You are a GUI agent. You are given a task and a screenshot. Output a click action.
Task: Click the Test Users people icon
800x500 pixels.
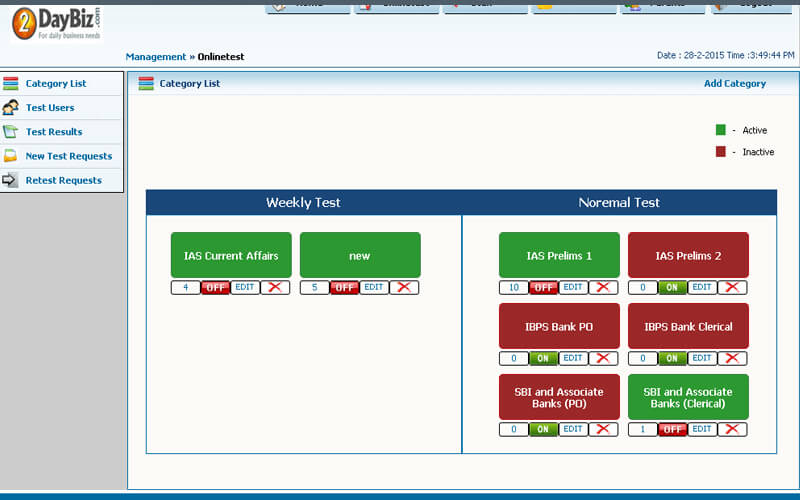pyautogui.click(x=11, y=107)
